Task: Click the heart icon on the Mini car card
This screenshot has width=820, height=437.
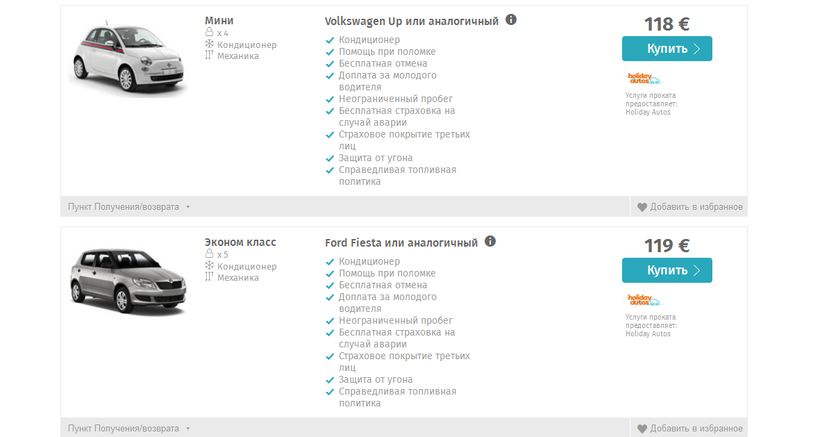Action: point(642,207)
